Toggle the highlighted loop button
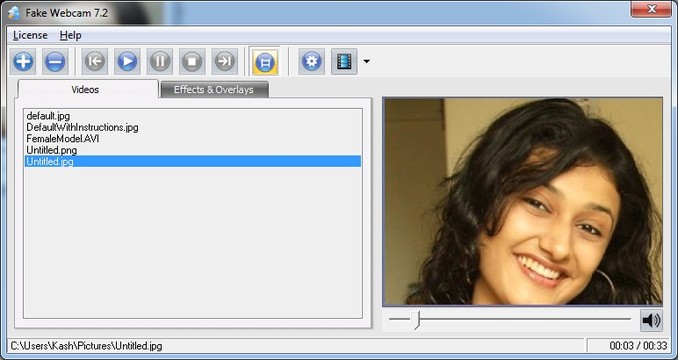Viewport: 678px width, 360px height. coord(265,61)
